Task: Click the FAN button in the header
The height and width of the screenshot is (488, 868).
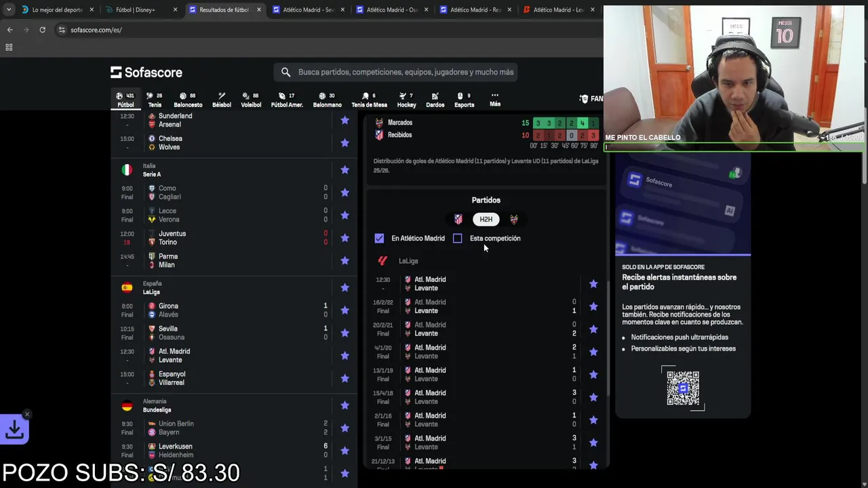Action: pyautogui.click(x=591, y=99)
